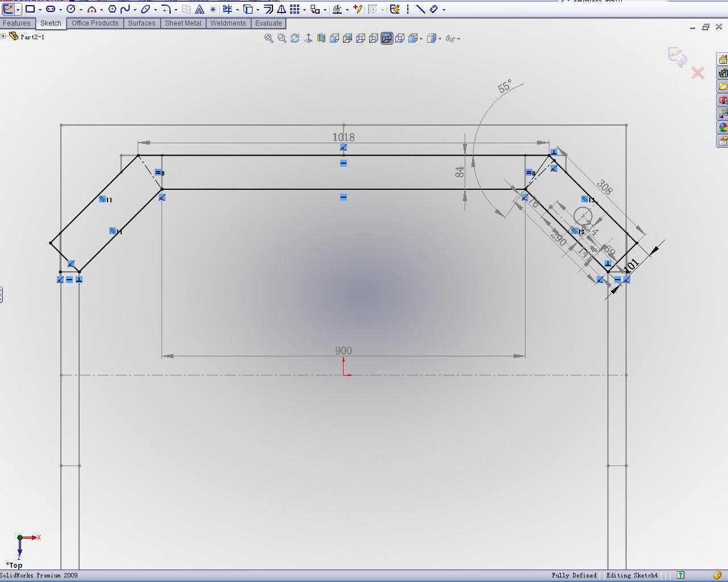Select the 55° angle dimension
The height and width of the screenshot is (582, 728).
pyautogui.click(x=504, y=86)
